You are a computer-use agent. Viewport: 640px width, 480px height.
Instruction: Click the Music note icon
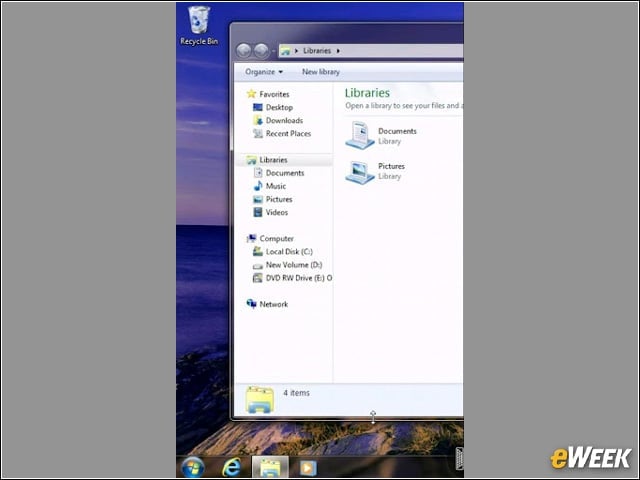coord(258,186)
